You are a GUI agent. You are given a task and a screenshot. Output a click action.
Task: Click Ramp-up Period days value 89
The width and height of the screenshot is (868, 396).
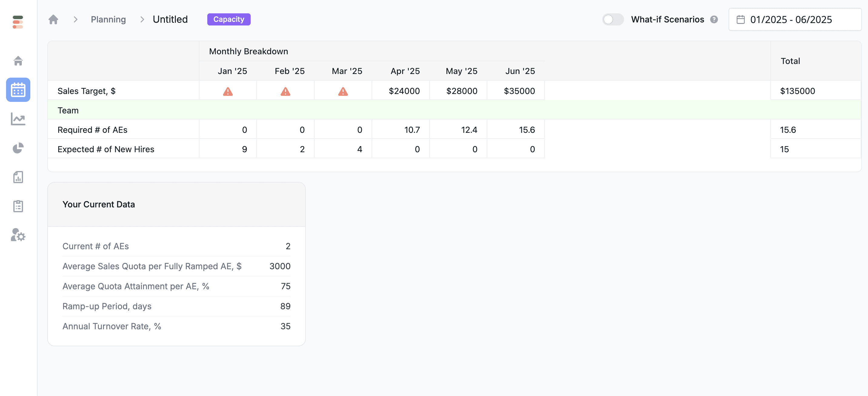point(285,306)
